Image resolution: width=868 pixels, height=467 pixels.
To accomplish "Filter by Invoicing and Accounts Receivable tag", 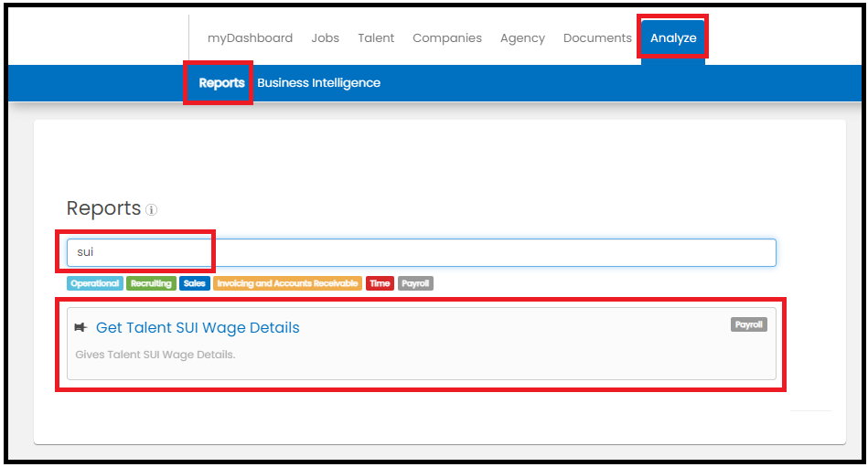I will pyautogui.click(x=287, y=283).
